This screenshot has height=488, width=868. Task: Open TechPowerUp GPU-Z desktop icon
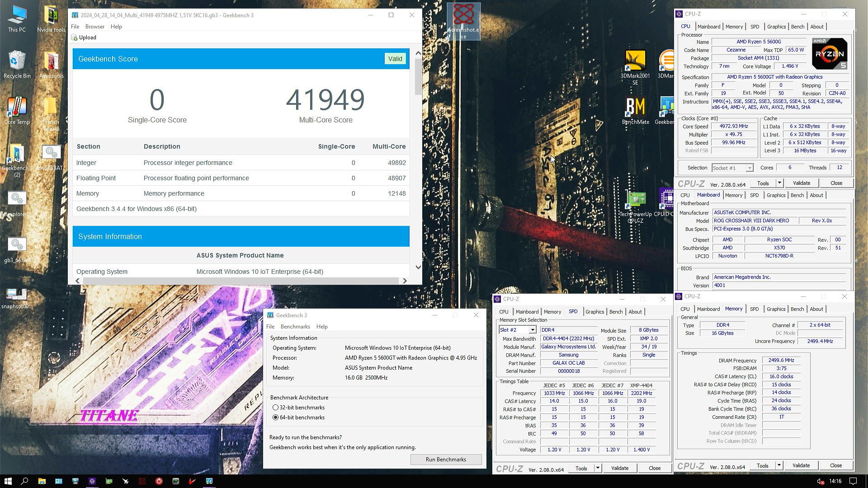coord(635,207)
